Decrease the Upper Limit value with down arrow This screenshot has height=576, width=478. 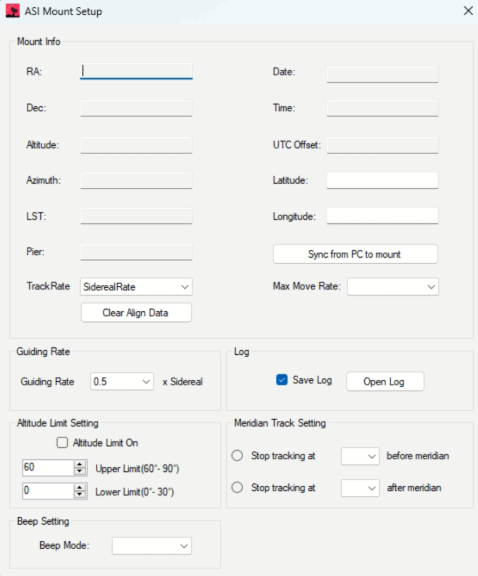80,472
